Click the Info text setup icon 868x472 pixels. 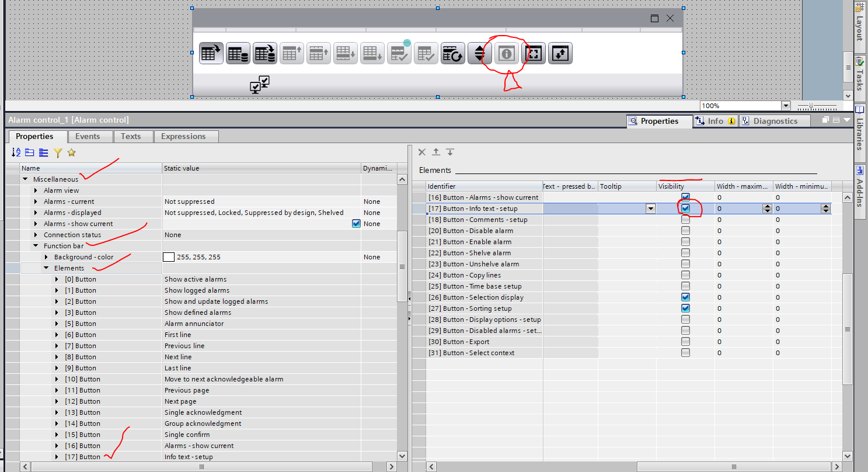click(x=507, y=53)
